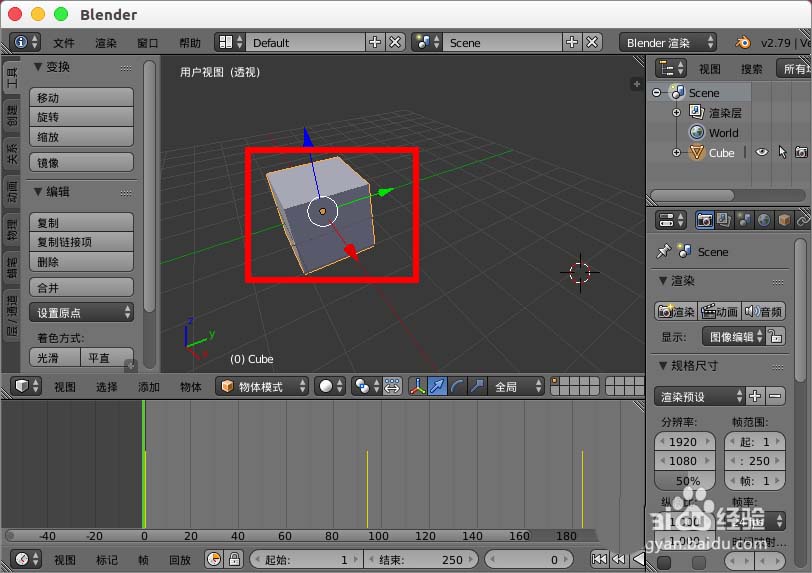
Task: Collapse the 规格尺寸 panel
Action: tap(663, 366)
